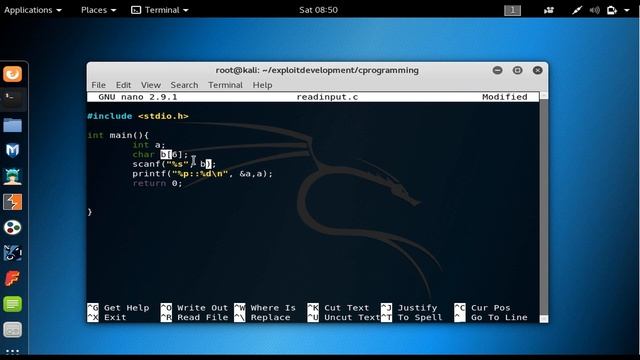
Task: Open the Terminal app menu in top bar
Action: click(160, 10)
